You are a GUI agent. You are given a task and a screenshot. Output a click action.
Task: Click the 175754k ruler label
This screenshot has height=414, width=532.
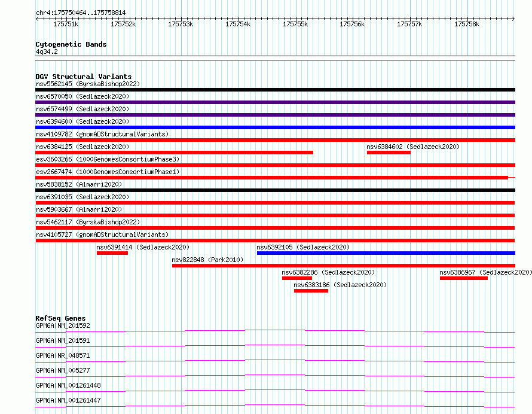(x=238, y=24)
